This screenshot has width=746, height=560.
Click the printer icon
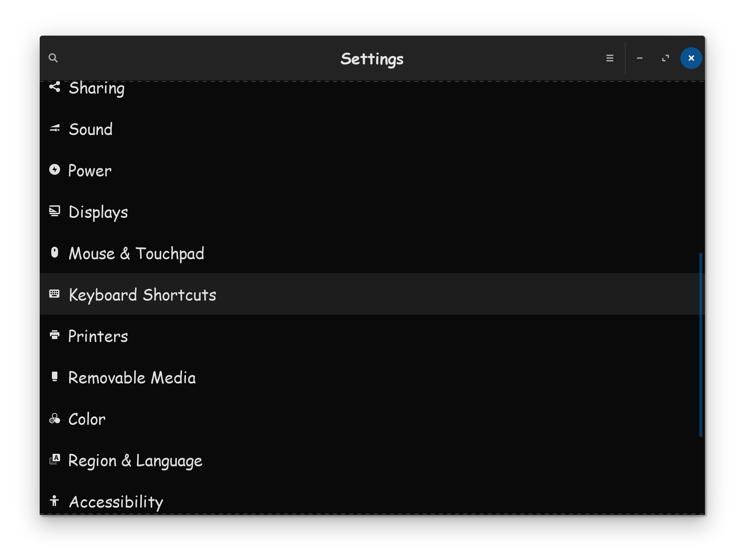click(x=55, y=335)
